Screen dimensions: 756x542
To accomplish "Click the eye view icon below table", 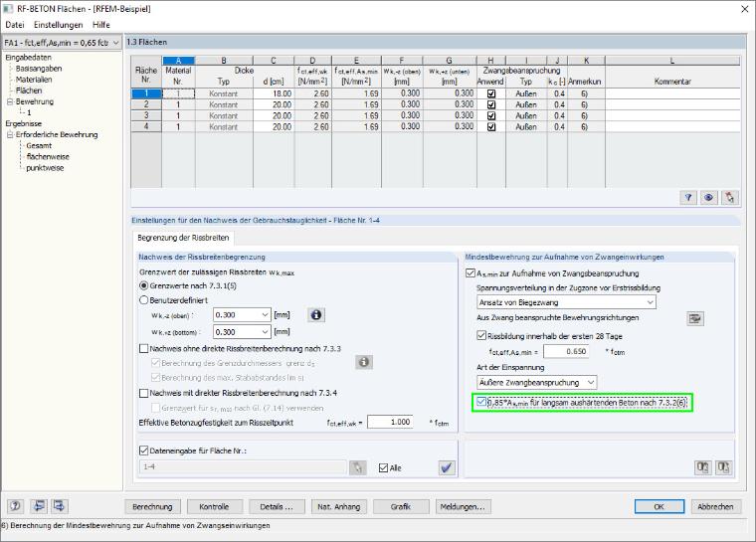I will (708, 197).
